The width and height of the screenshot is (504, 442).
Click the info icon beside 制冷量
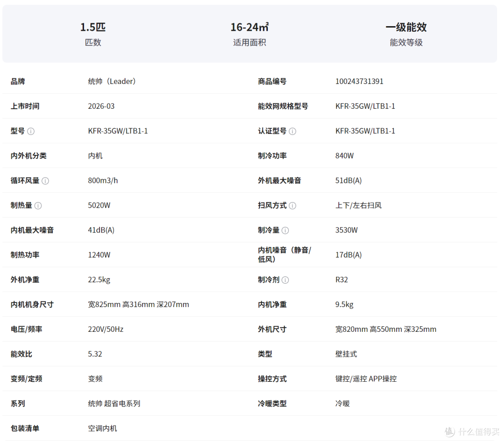(285, 230)
